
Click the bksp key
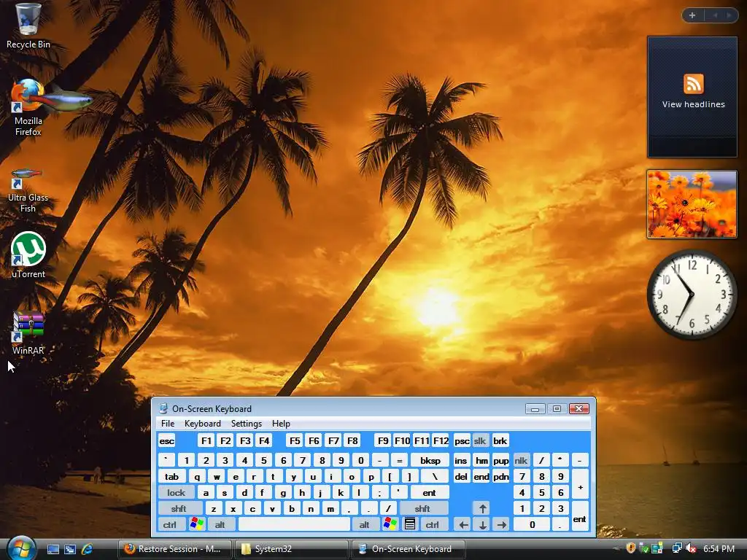[x=430, y=460]
